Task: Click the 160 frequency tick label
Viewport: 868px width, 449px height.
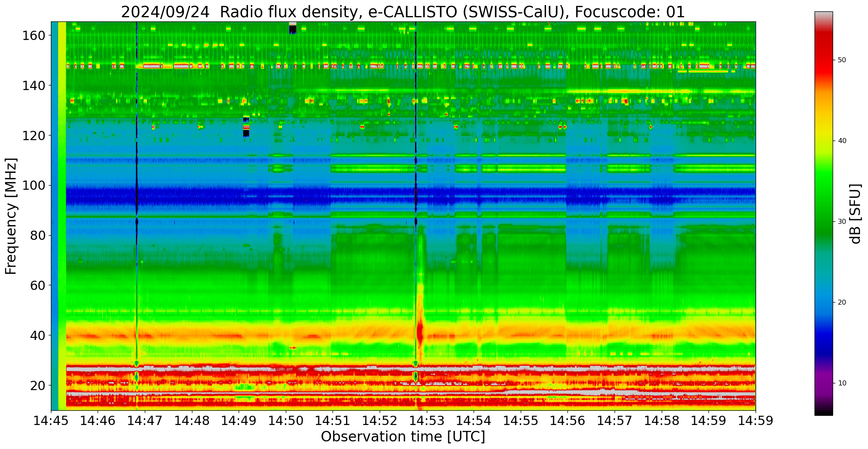Action: 33,35
